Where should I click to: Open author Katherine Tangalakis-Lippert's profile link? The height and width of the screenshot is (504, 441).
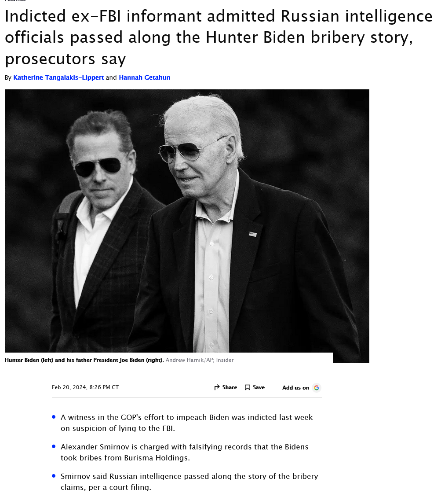point(58,77)
